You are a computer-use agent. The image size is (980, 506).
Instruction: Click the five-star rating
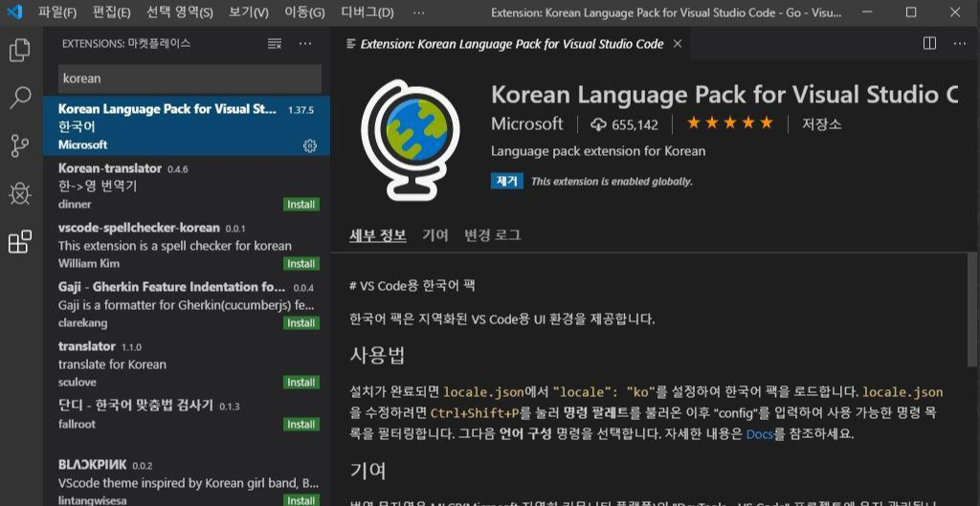pos(730,123)
